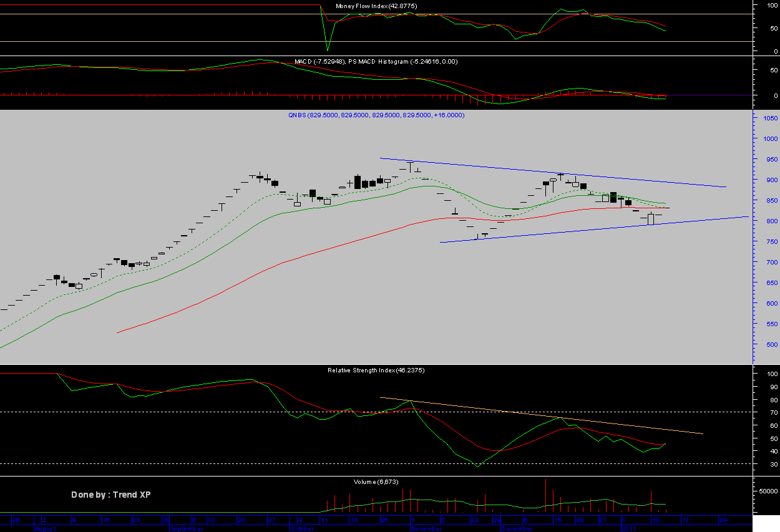The height and width of the screenshot is (532, 780).
Task: Click the tallest red volume bar
Action: (546, 496)
